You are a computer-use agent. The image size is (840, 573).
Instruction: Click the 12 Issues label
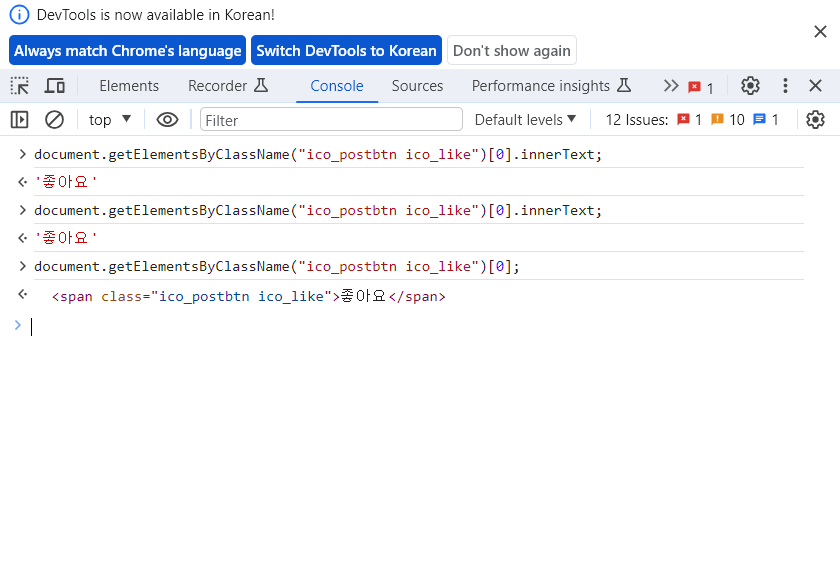pyautogui.click(x=637, y=119)
